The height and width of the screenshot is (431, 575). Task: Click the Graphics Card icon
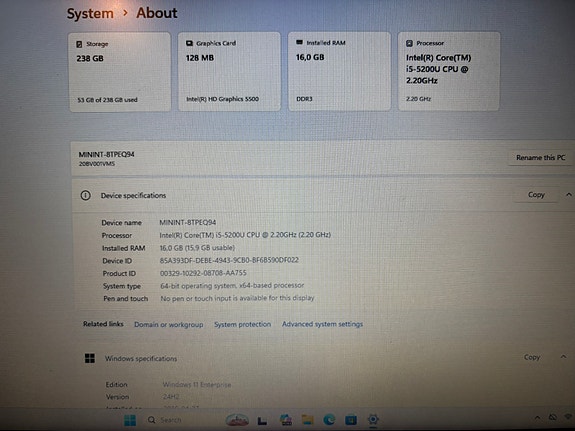[x=189, y=43]
